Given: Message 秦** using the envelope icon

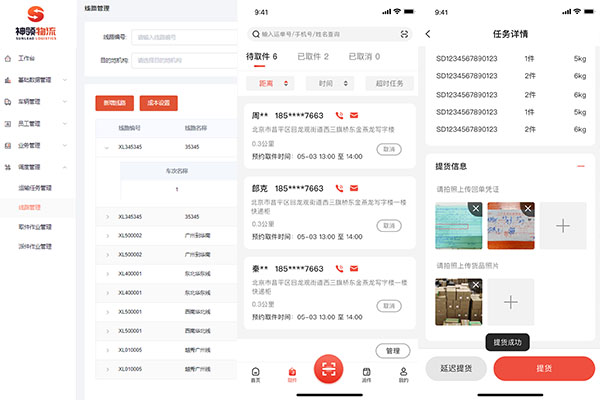Looking at the screenshot, I should coord(354,268).
